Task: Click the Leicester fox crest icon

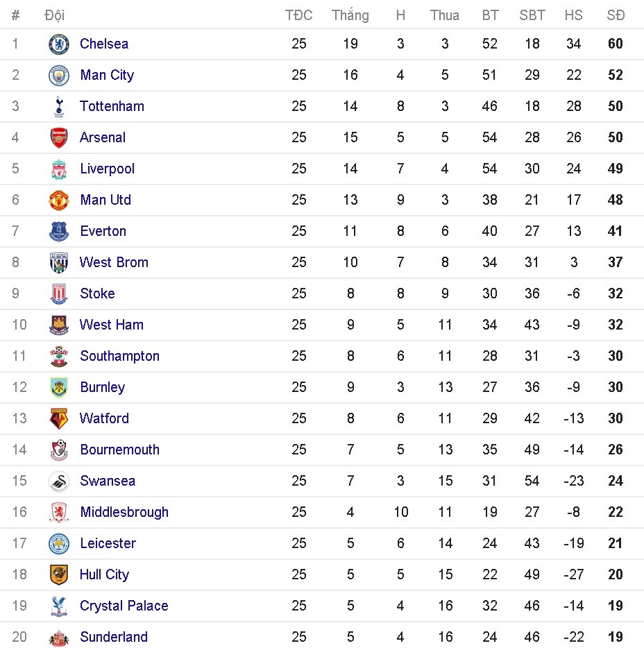Action: tap(59, 544)
